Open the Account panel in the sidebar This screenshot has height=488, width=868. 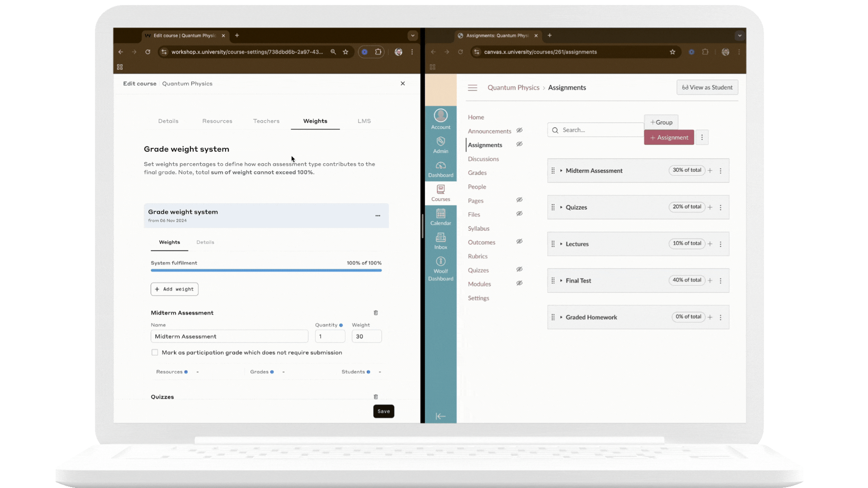coord(440,118)
